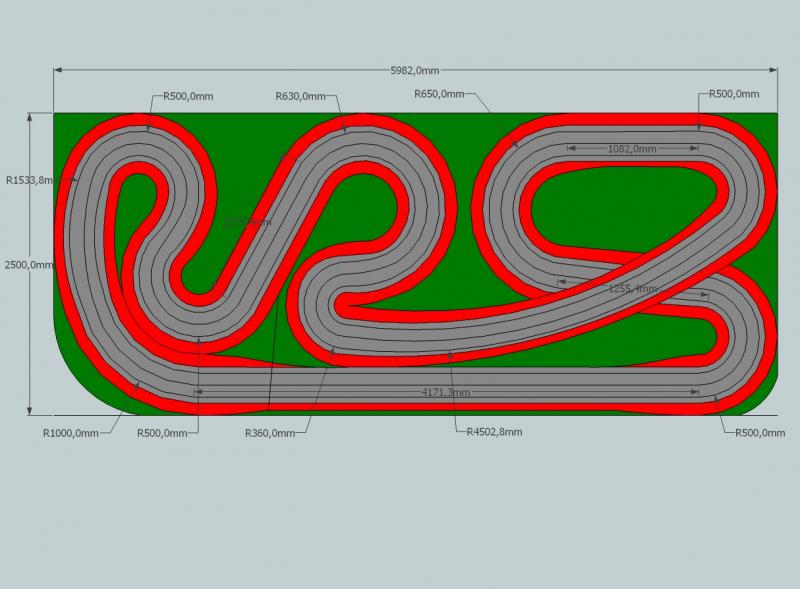Click the 5982,0mm overall width dimension label
The image size is (800, 589).
point(415,70)
